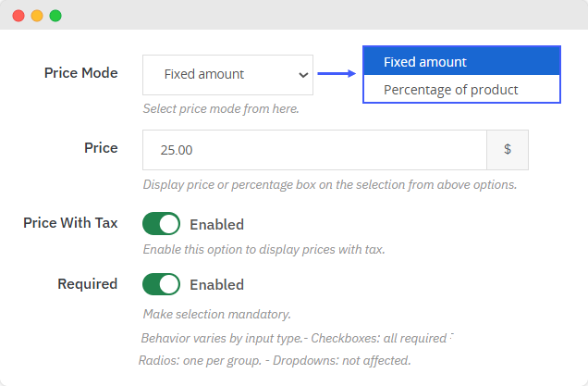588x386 pixels.
Task: Click Enabled text beside Price With Tax
Action: pos(216,224)
